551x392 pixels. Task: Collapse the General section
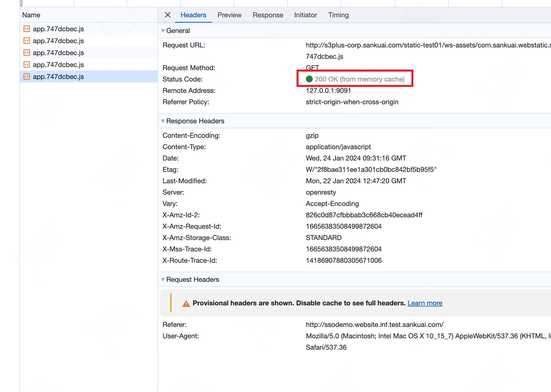point(163,31)
